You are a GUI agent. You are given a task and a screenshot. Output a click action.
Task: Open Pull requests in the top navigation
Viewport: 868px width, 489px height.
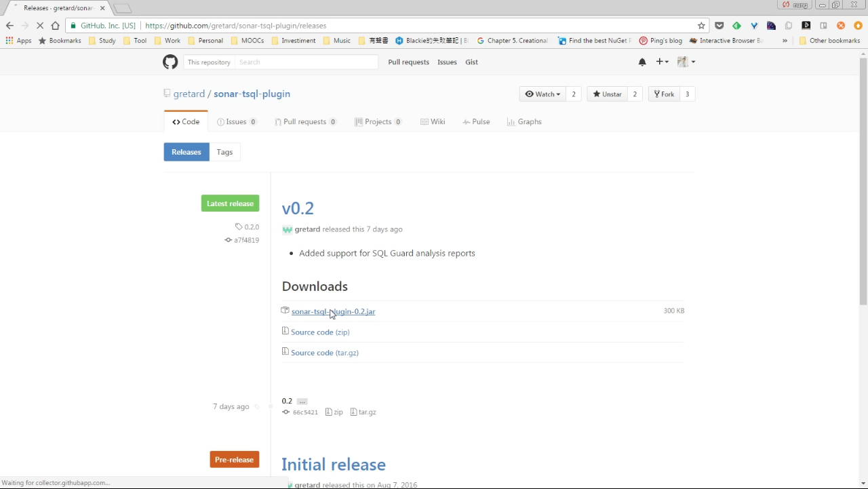[x=408, y=62]
